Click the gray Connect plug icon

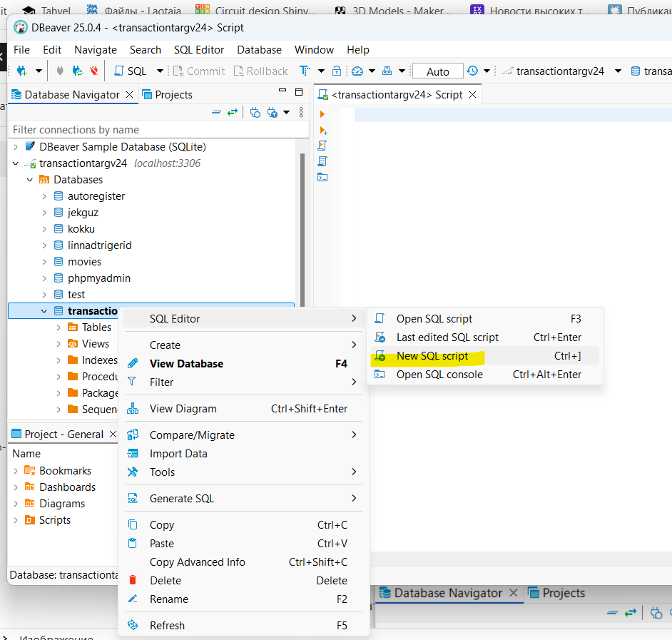[x=60, y=71]
